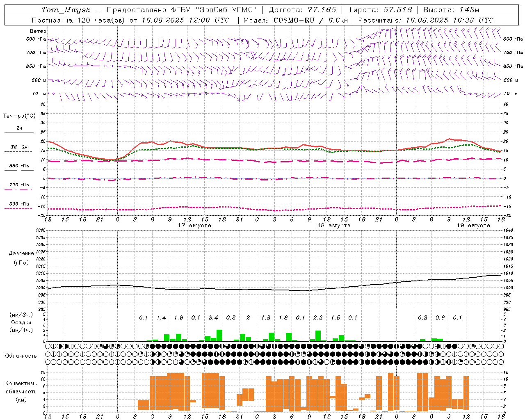Click the 1.4 precipitation total value
The height and width of the screenshot is (420, 525).
tap(161, 317)
